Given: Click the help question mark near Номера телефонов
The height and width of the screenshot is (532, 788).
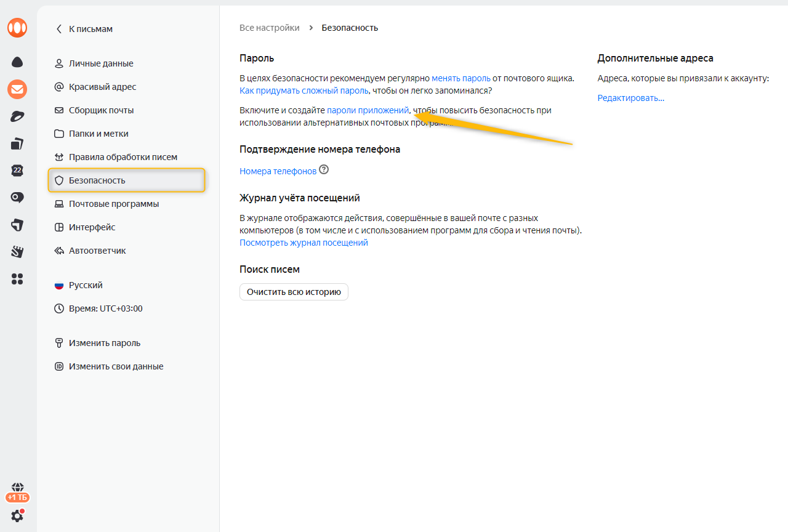Looking at the screenshot, I should tap(324, 170).
